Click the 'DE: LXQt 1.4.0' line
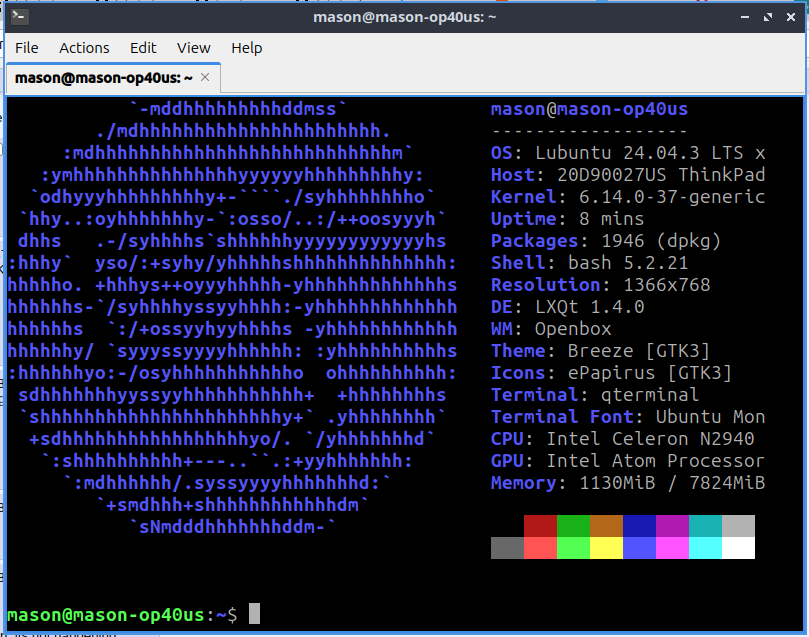 click(568, 307)
